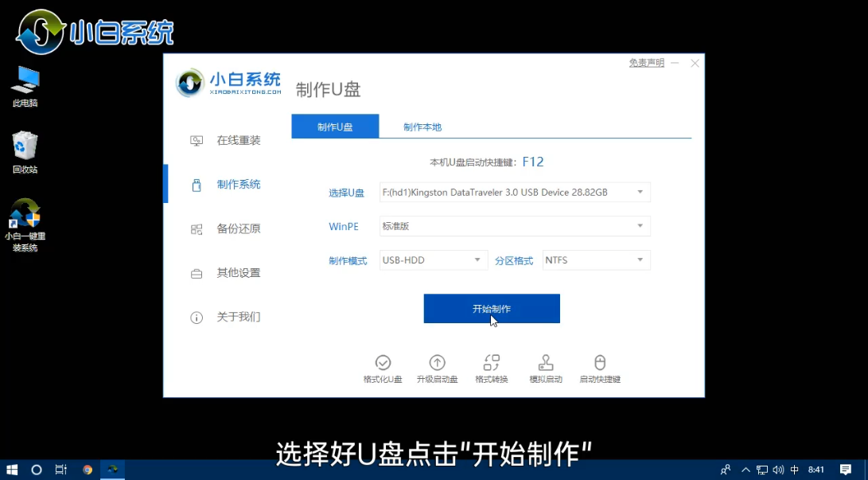Select the 小白一键重装系统 desktop shortcut
This screenshot has width=868, height=480.
point(25,224)
